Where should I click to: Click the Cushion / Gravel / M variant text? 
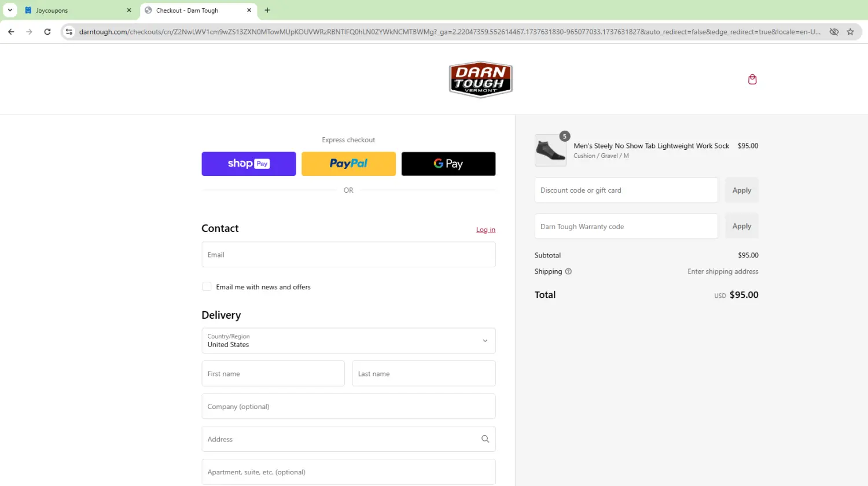(x=601, y=156)
